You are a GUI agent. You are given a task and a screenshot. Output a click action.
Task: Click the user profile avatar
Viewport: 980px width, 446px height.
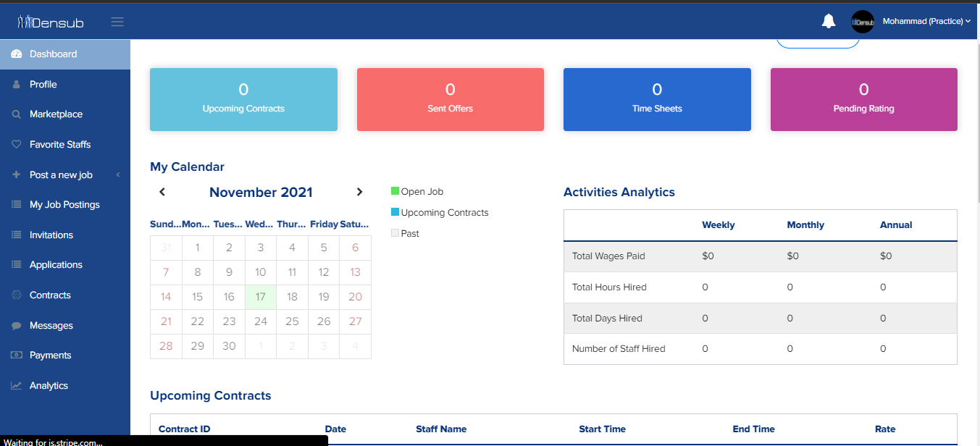(x=863, y=22)
